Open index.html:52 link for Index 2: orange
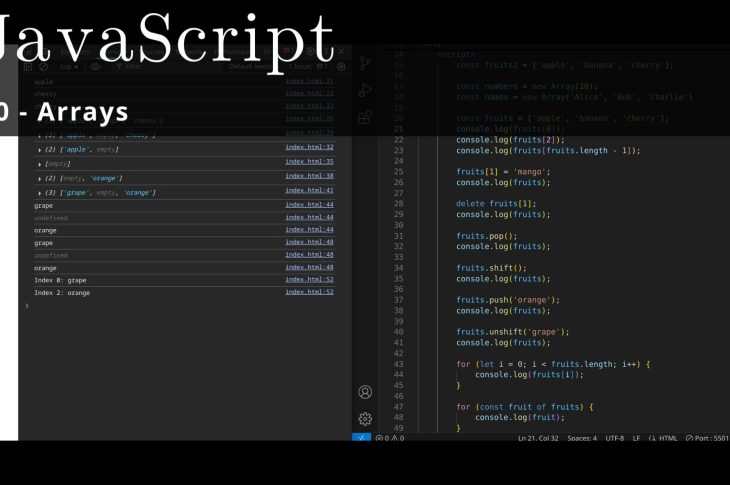The height and width of the screenshot is (485, 730). (x=309, y=292)
